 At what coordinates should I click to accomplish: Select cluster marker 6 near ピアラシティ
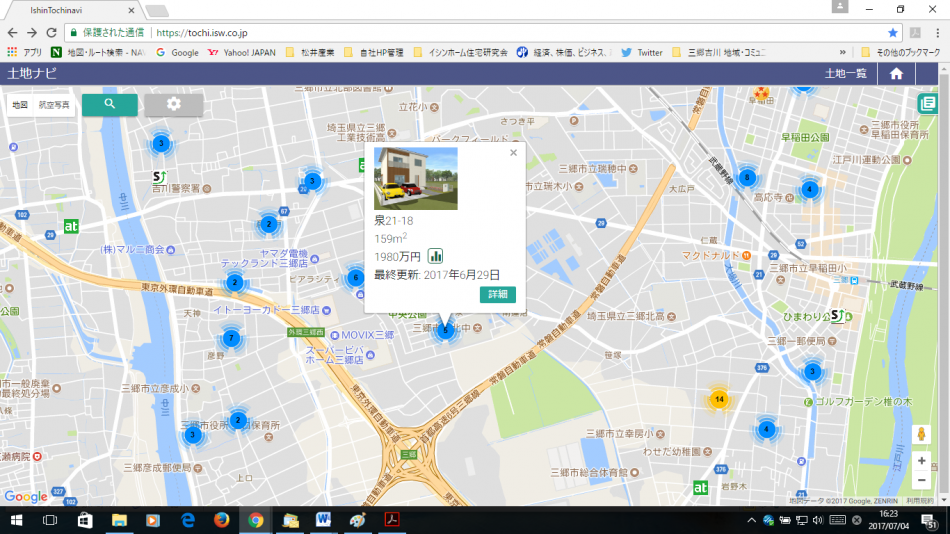[x=356, y=278]
